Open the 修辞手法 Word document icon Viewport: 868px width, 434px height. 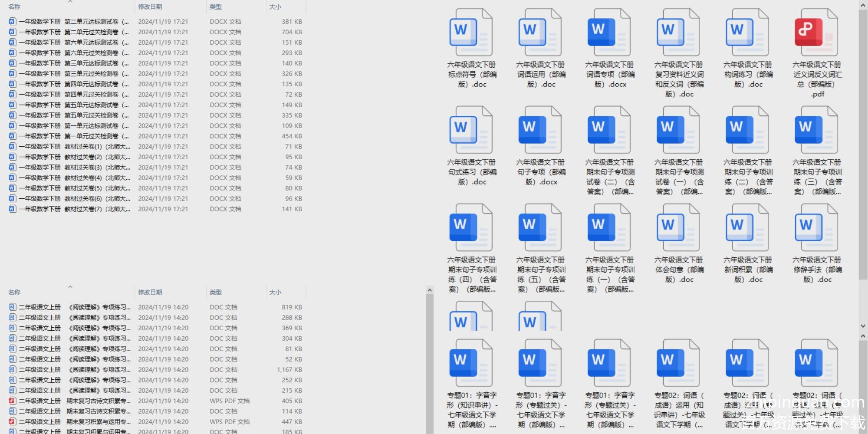point(816,228)
